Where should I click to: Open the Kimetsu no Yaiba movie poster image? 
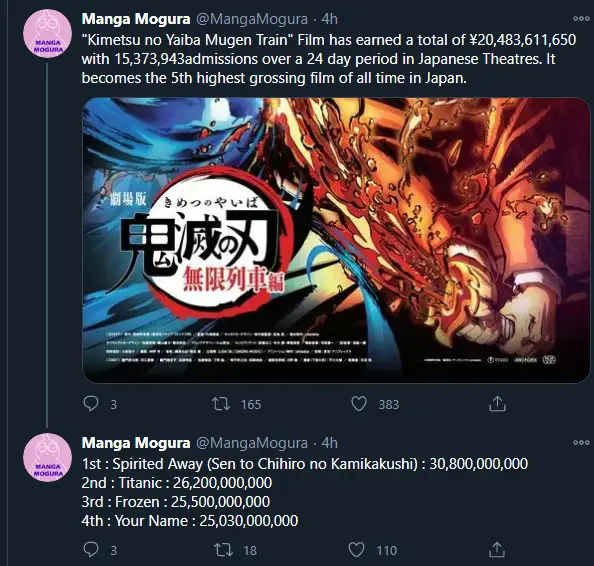click(x=336, y=240)
